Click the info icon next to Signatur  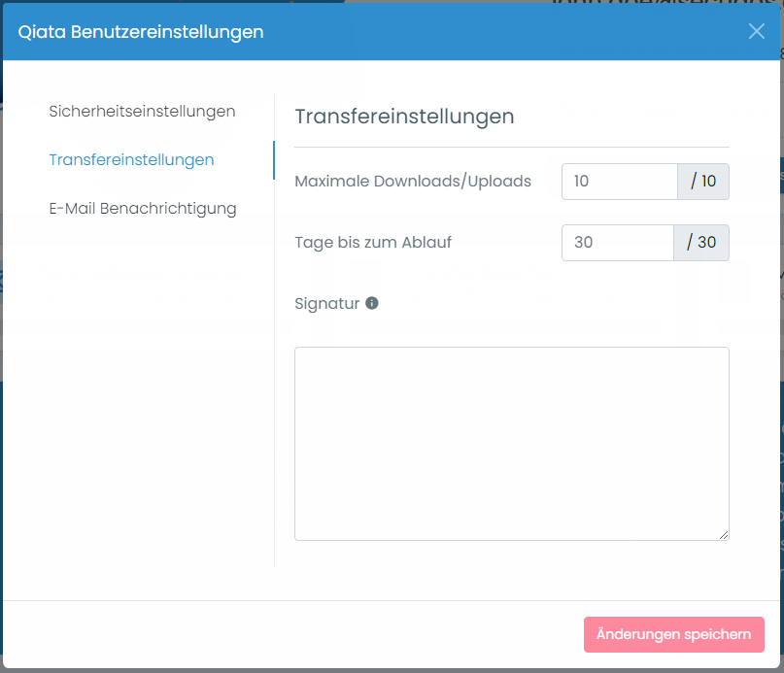(371, 302)
